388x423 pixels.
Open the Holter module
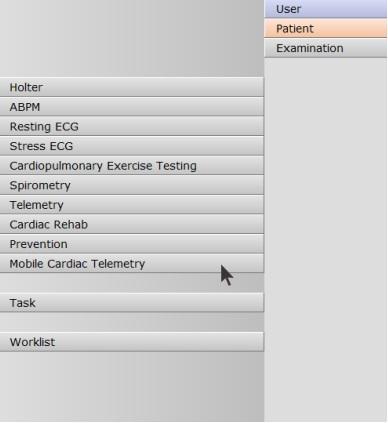point(132,87)
